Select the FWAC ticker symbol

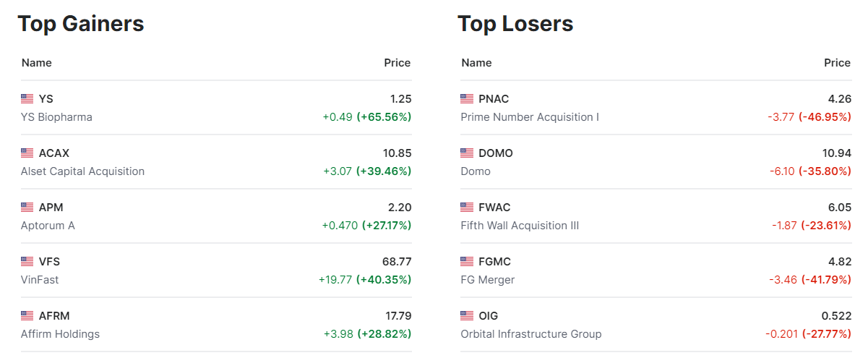pyautogui.click(x=494, y=208)
